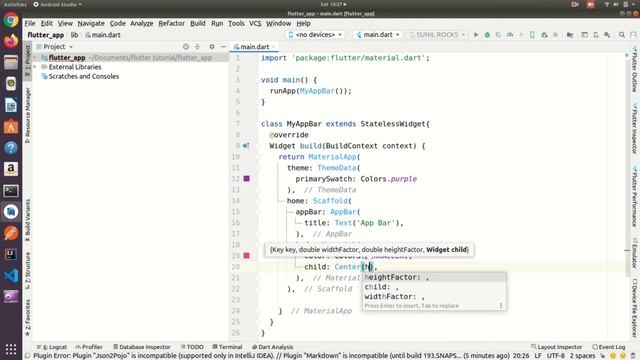The image size is (640, 360).
Task: Launch Firefox from the dock
Action: coord(11,41)
